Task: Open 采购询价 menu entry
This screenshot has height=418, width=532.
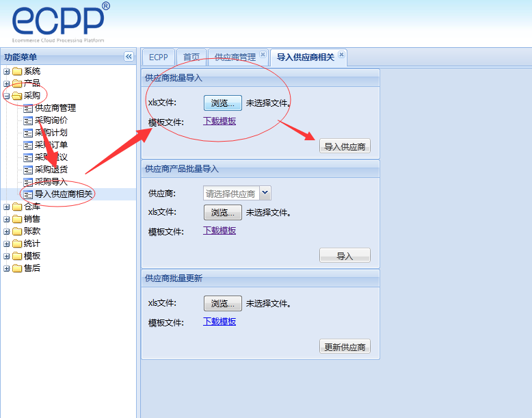Action: tap(51, 120)
